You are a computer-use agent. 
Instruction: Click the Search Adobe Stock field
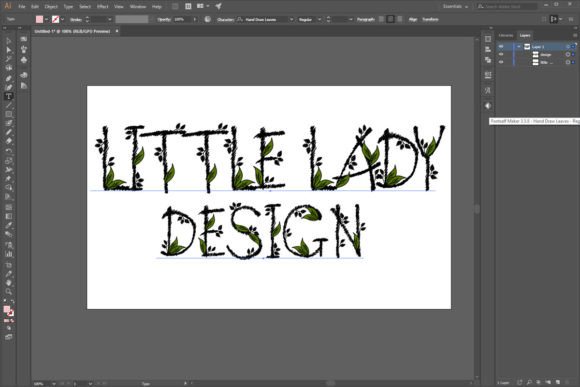point(506,6)
